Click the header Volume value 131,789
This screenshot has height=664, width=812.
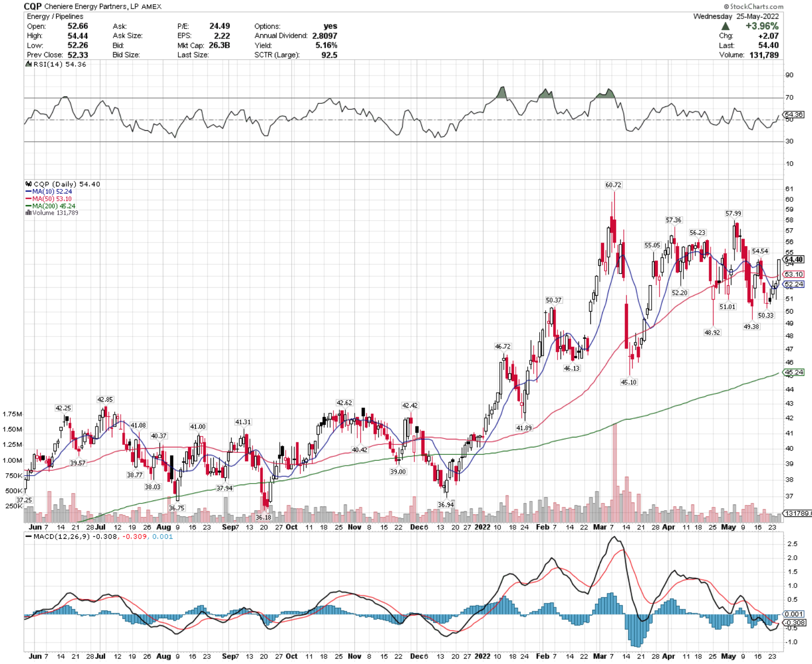764,55
